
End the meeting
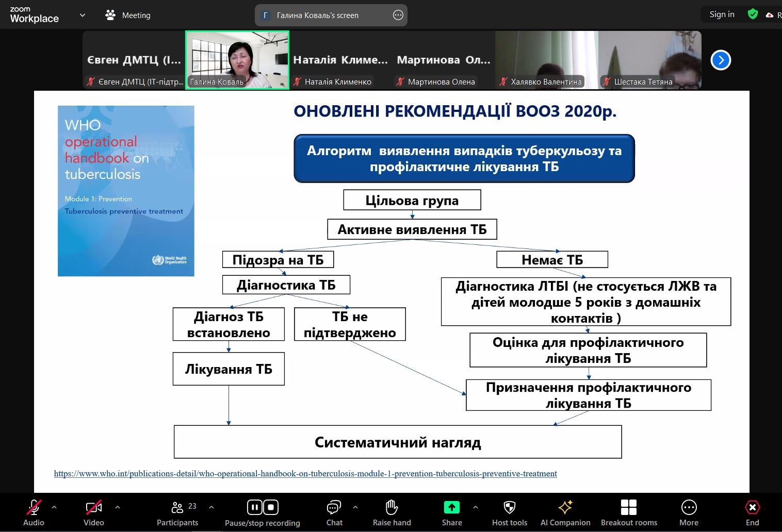pos(752,512)
